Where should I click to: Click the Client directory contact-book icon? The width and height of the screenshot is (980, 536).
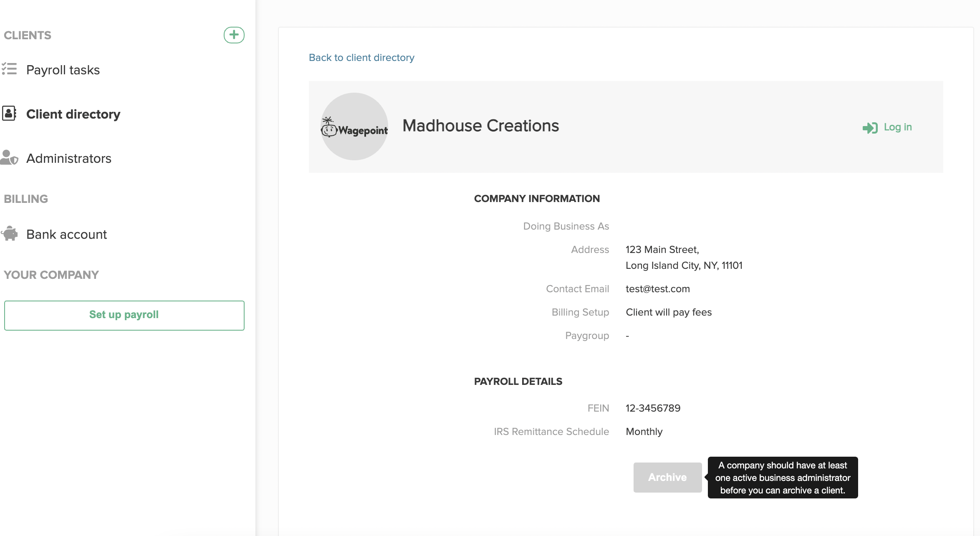9,114
